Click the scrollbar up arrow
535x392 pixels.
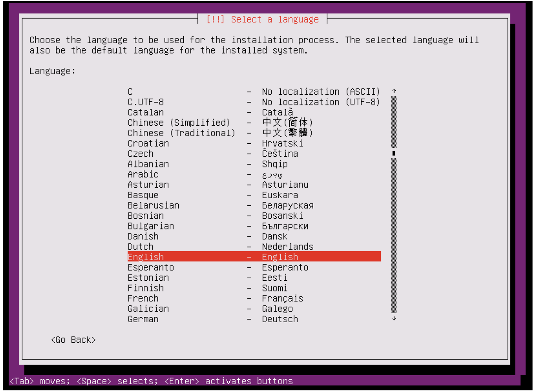tap(394, 91)
